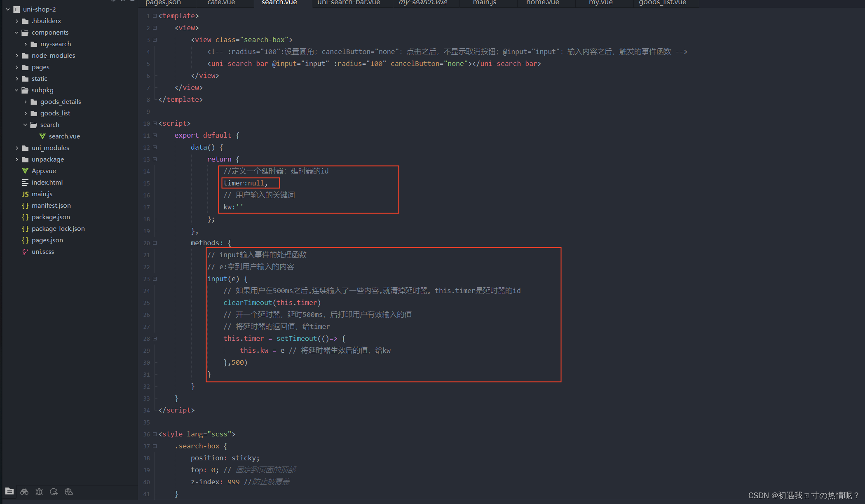865x504 pixels.
Task: Click 'setTimeout' in the code on line 28
Action: pos(297,338)
